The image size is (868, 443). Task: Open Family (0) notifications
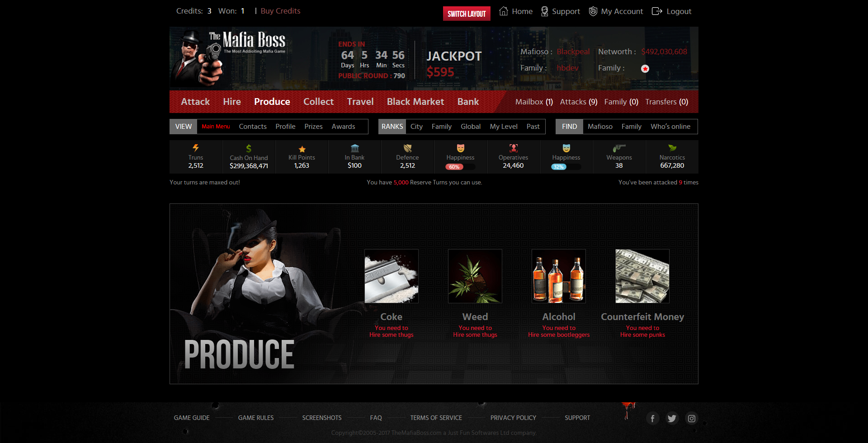coord(621,102)
